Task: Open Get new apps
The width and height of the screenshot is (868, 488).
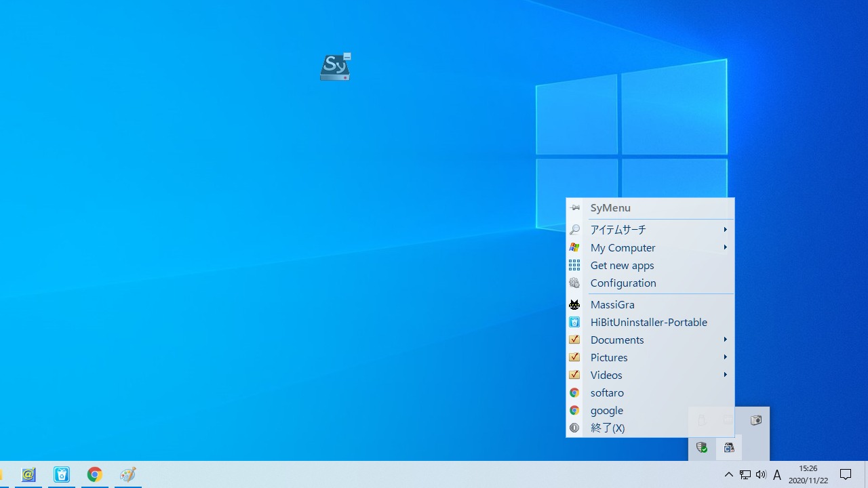Action: 650,265
